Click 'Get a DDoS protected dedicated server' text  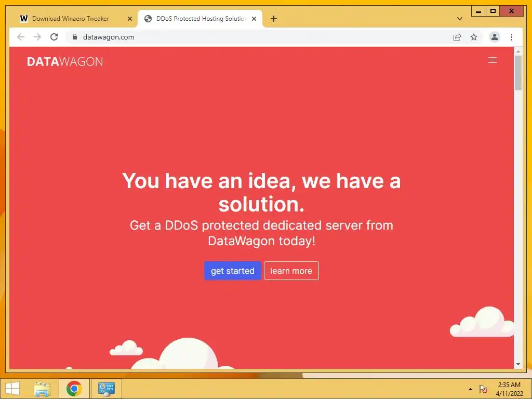(x=261, y=233)
